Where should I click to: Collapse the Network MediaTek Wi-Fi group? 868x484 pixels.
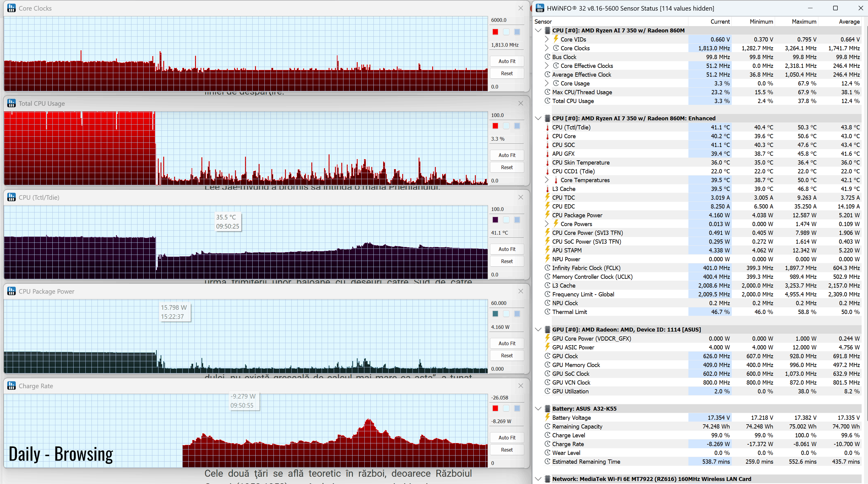[538, 479]
